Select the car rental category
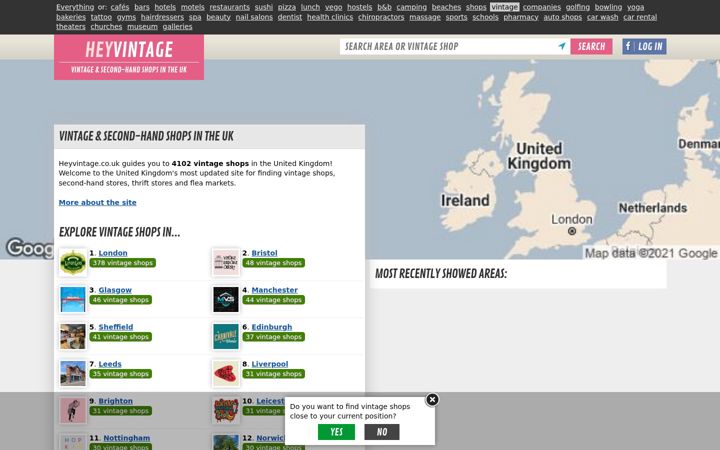The image size is (720, 450). 640,17
